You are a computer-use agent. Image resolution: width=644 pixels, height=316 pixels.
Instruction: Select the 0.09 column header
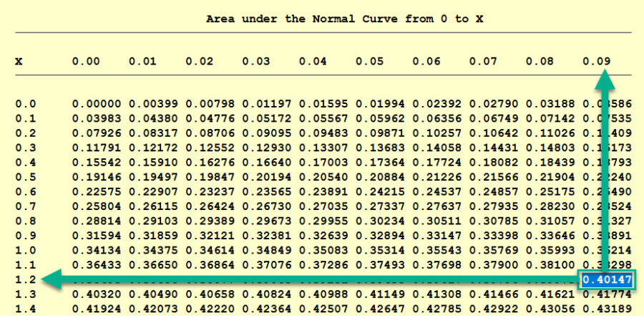(x=596, y=62)
